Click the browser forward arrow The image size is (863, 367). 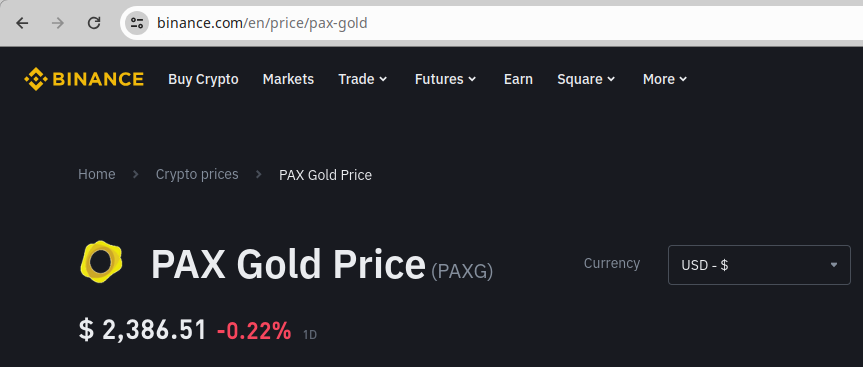tap(58, 23)
